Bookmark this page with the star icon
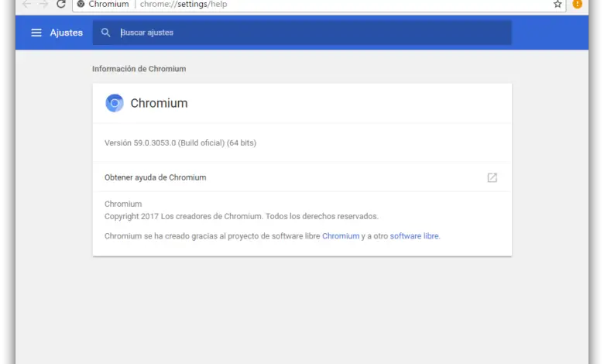This screenshot has width=604, height=364. point(558,4)
